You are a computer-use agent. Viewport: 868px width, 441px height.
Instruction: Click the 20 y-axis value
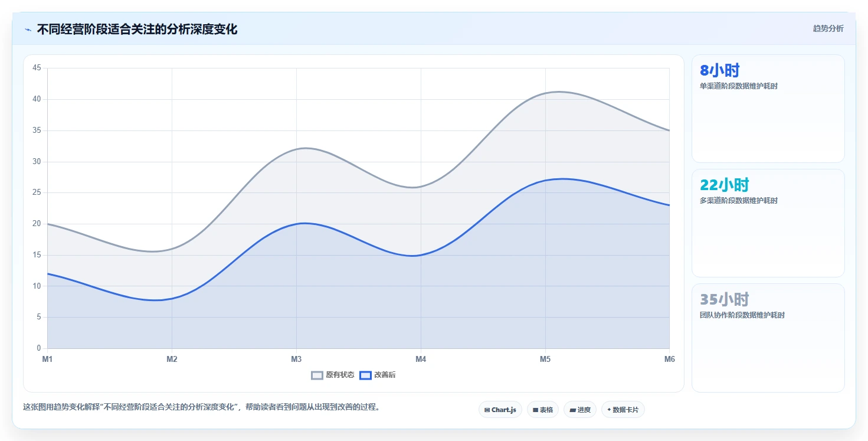pyautogui.click(x=37, y=224)
